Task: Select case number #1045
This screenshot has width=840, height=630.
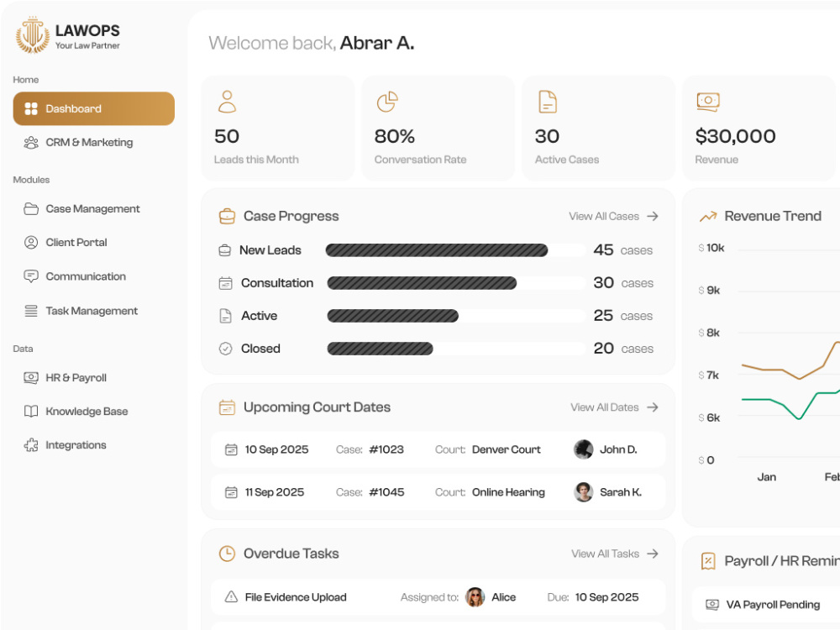Action: pyautogui.click(x=386, y=492)
